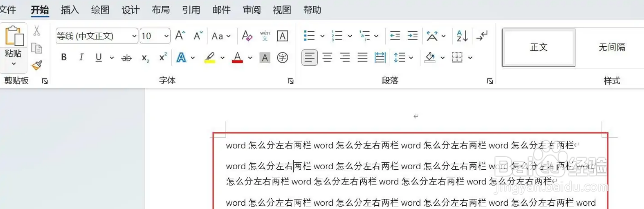Decrease font size with A-down icon
Screen dimensions: 644x209
(198, 36)
